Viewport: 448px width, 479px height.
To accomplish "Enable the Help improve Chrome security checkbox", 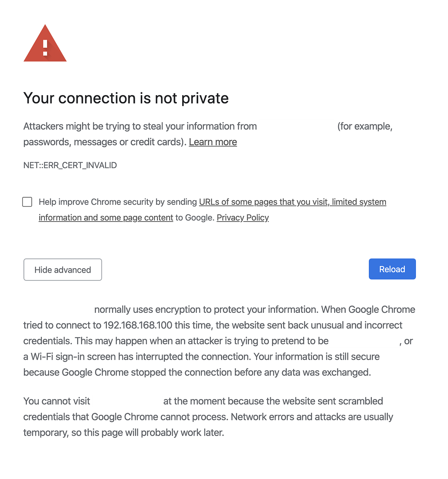I will pos(27,202).
